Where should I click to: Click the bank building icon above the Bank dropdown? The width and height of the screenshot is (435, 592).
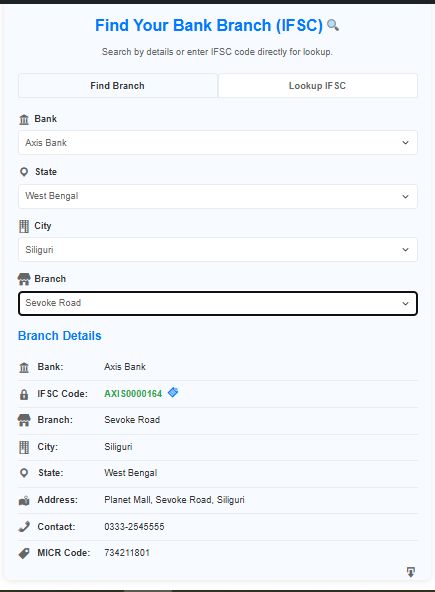click(24, 119)
